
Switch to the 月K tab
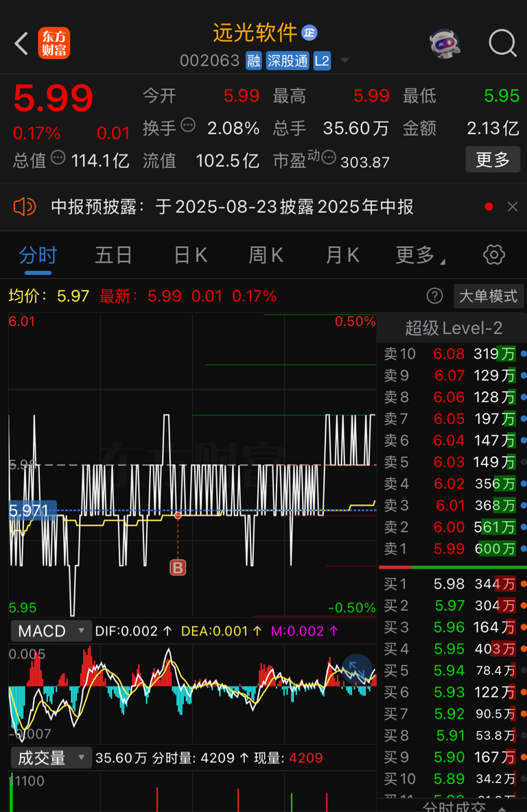click(x=342, y=255)
